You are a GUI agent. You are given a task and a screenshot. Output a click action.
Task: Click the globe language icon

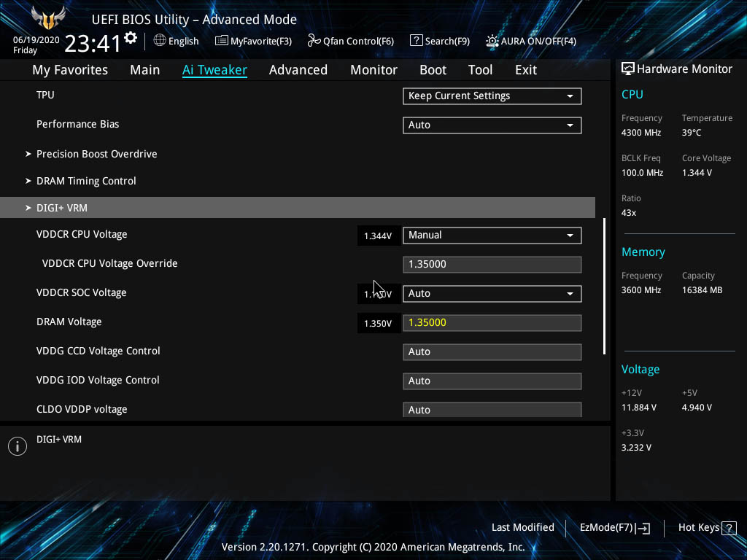pos(160,41)
